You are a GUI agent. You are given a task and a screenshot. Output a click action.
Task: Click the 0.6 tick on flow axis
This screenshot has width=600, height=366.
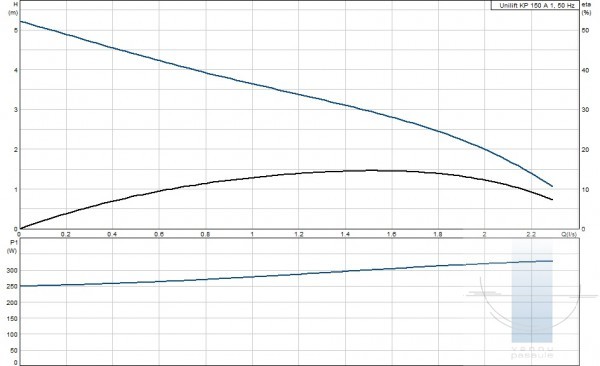pos(159,234)
